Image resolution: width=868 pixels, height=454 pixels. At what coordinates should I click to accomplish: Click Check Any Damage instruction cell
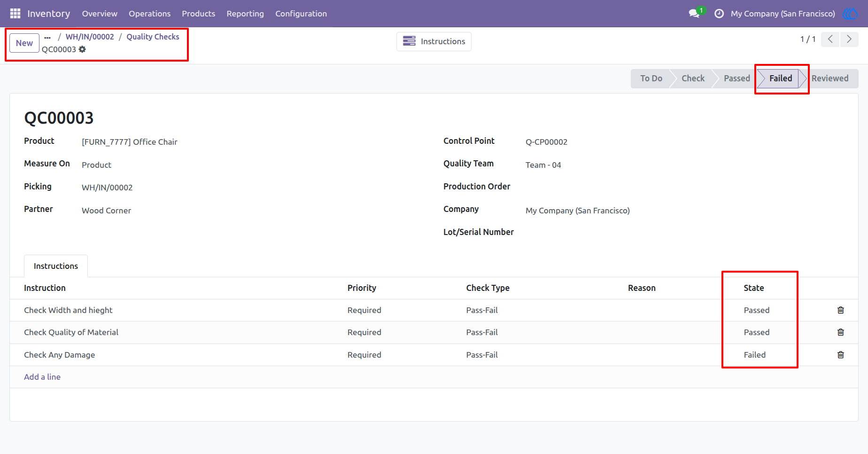click(x=60, y=355)
